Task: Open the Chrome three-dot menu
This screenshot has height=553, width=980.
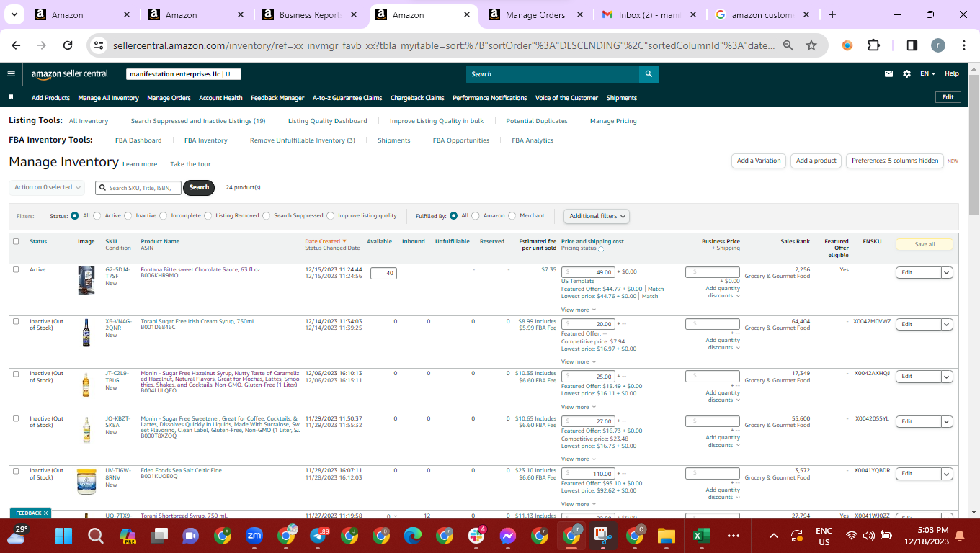Action: point(963,45)
